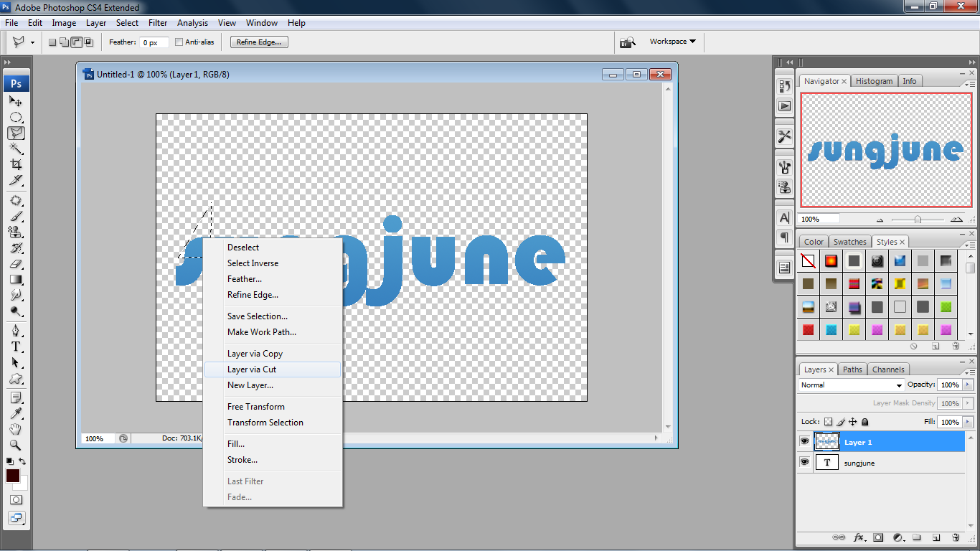
Task: Select the Eraser tool
Action: (x=16, y=264)
